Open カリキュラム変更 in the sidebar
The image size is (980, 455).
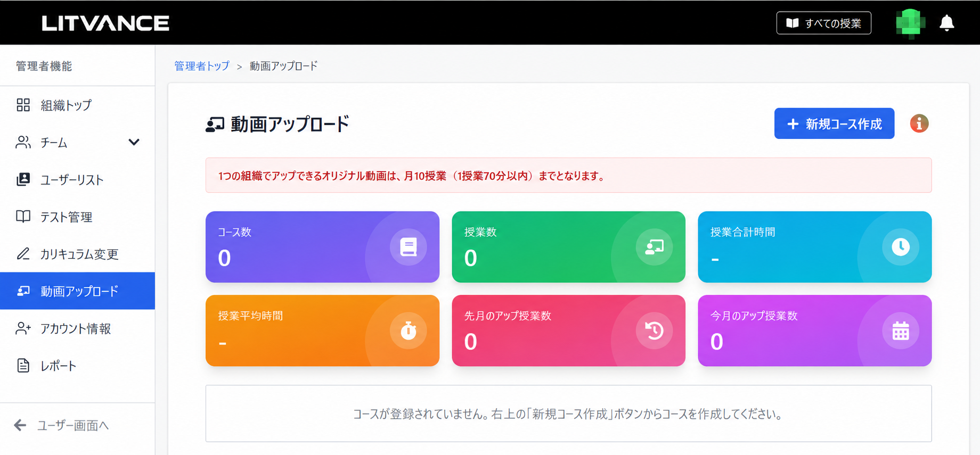78,254
